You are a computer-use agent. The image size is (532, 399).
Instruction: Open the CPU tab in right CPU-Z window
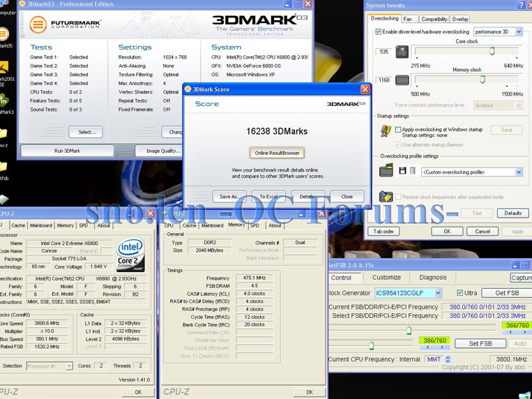coord(169,225)
